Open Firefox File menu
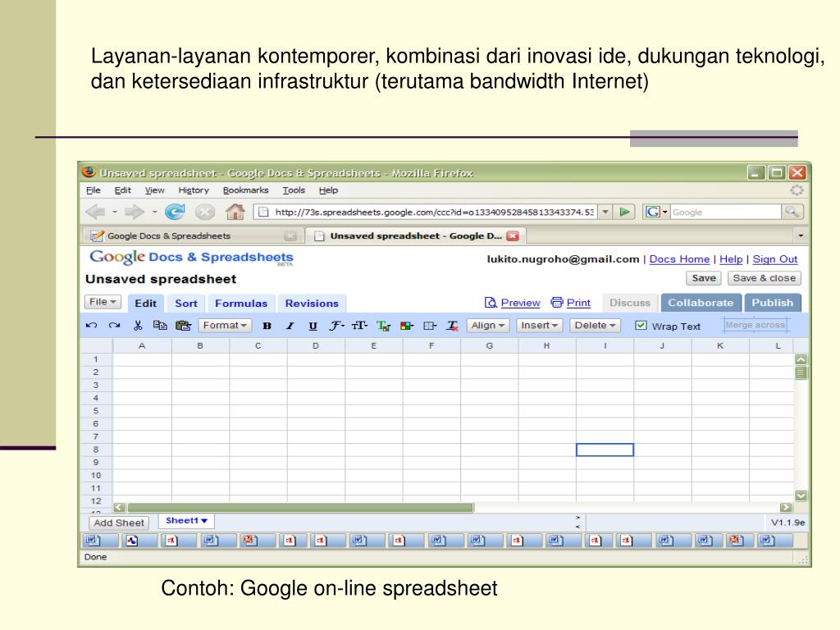This screenshot has width=840, height=630. click(x=94, y=190)
